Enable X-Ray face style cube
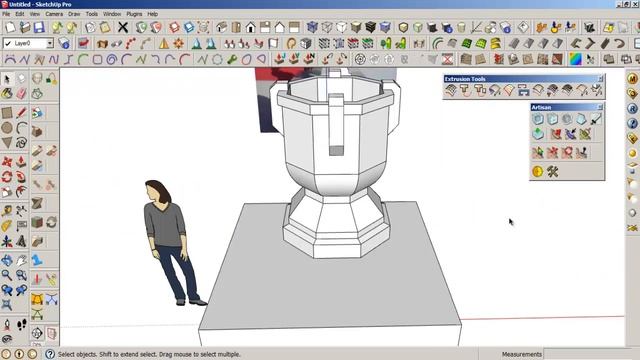 (312, 27)
